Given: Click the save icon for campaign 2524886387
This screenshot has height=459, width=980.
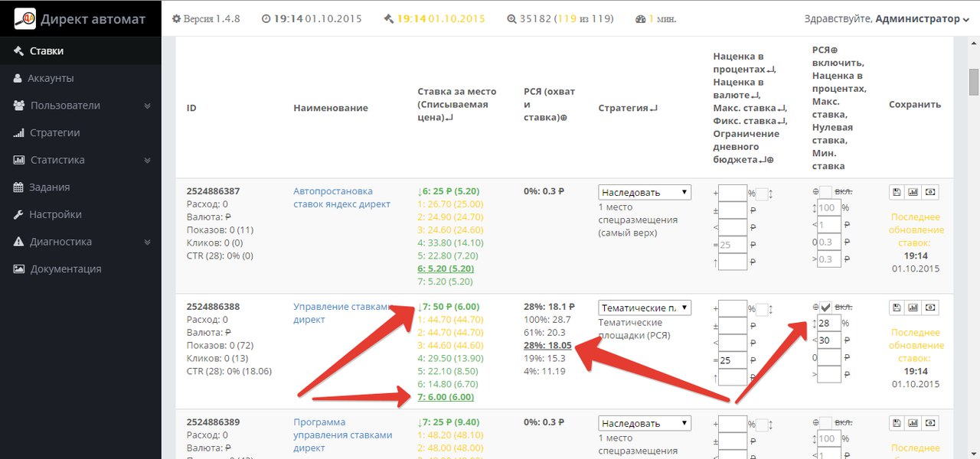Looking at the screenshot, I should point(896,192).
